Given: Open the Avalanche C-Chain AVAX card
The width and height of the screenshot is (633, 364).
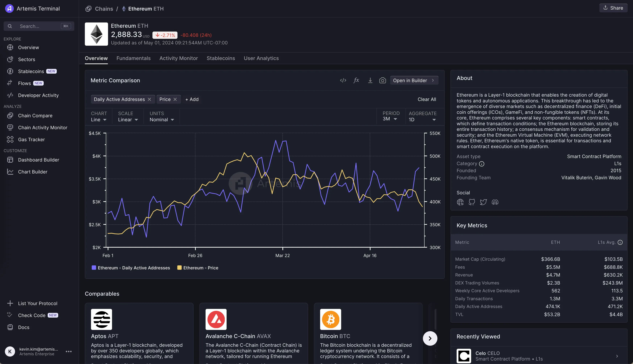Looking at the screenshot, I should [253, 333].
